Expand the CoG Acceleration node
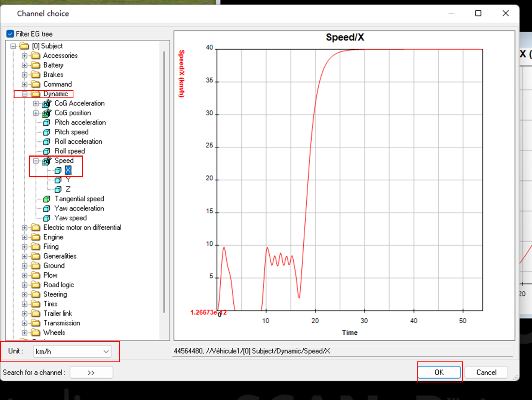The height and width of the screenshot is (400, 532). pyautogui.click(x=36, y=104)
